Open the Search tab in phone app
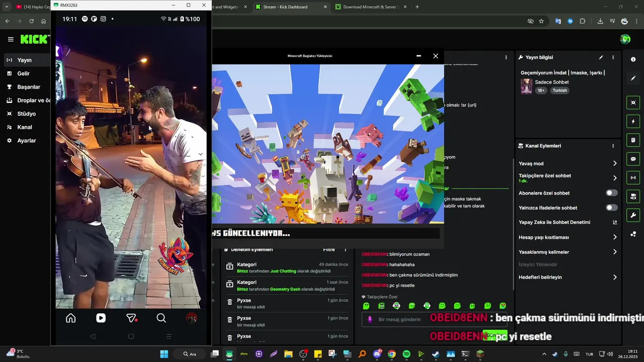This screenshot has height=362, width=644. coord(161,318)
